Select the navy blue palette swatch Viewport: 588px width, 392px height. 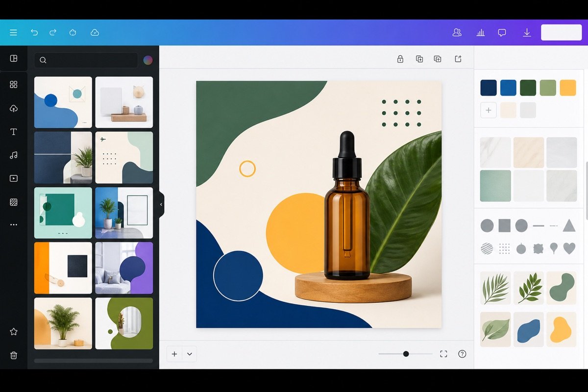coord(489,88)
